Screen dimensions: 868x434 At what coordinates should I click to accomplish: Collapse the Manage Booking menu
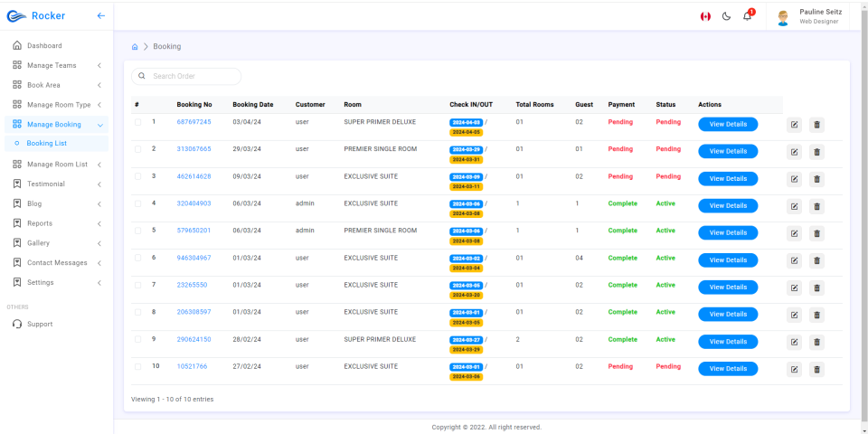56,125
